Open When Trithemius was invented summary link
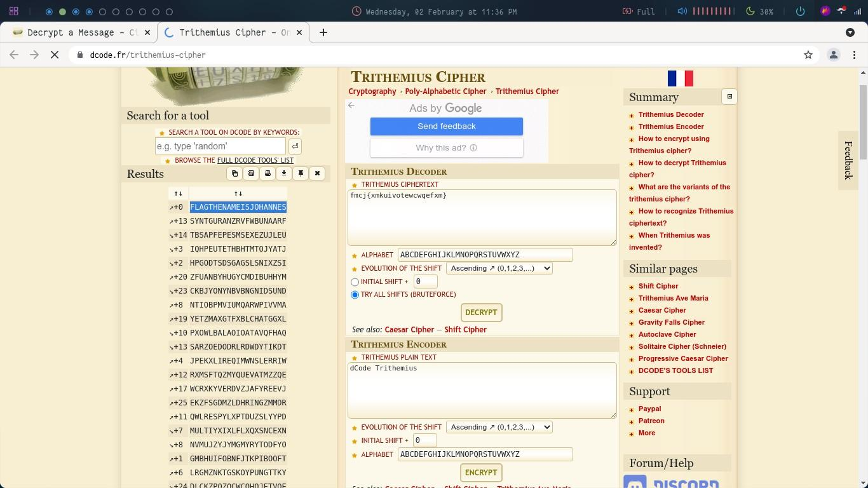 [670, 241]
